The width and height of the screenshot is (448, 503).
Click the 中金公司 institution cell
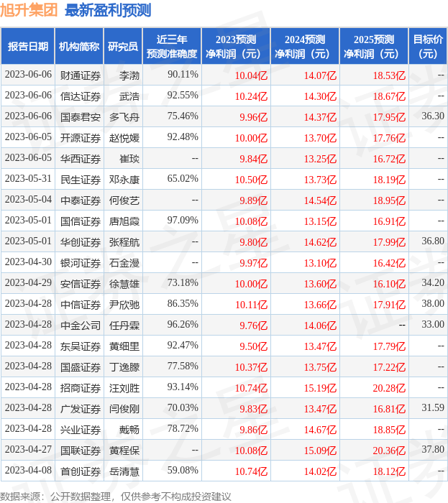[81, 326]
